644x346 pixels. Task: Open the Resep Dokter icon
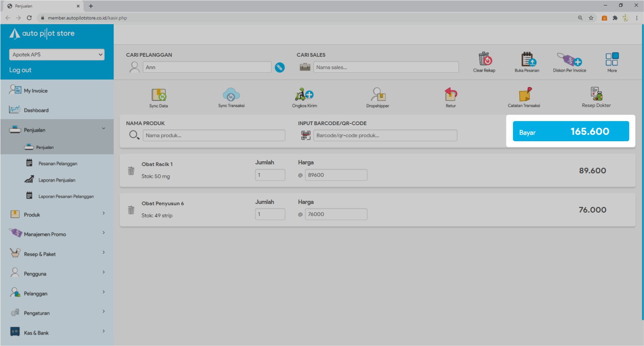[x=596, y=94]
